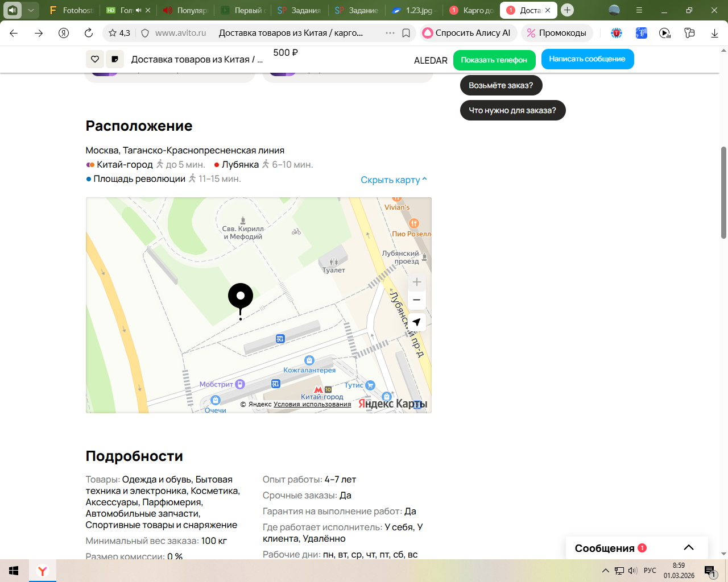Image resolution: width=728 pixels, height=582 pixels.
Task: Open the downloads panel
Action: [x=714, y=33]
